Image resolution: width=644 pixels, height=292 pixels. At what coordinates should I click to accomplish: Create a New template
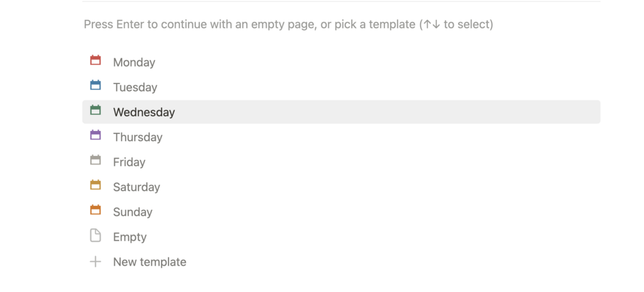point(150,262)
